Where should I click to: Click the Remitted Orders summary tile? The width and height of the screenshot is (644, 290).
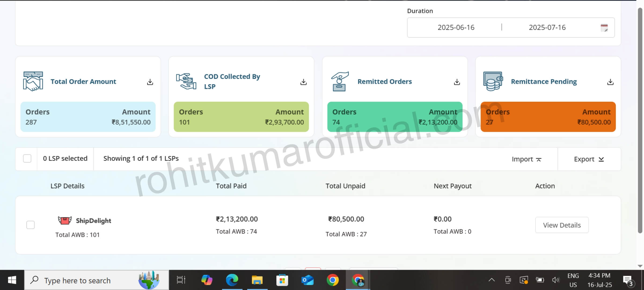pos(395,117)
